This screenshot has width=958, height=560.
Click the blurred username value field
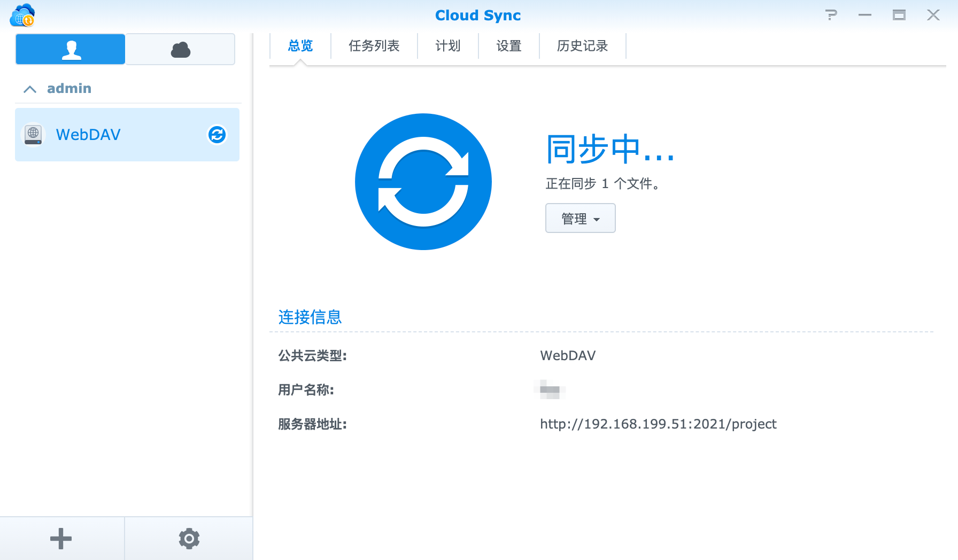(551, 390)
